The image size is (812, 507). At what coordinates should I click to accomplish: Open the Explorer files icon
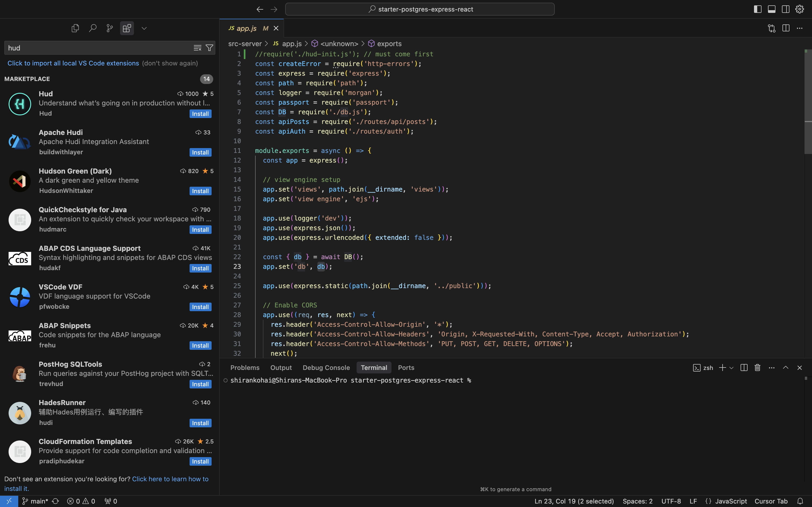75,28
